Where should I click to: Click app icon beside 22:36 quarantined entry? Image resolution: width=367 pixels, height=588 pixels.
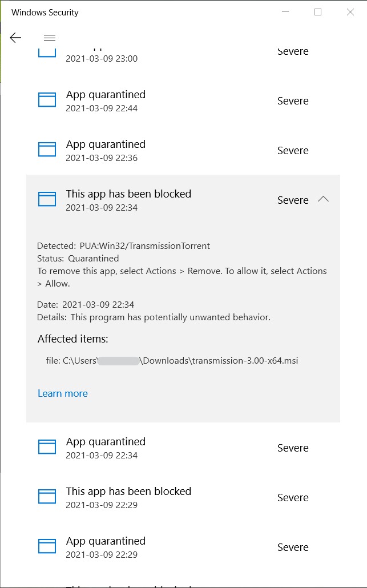(x=47, y=150)
